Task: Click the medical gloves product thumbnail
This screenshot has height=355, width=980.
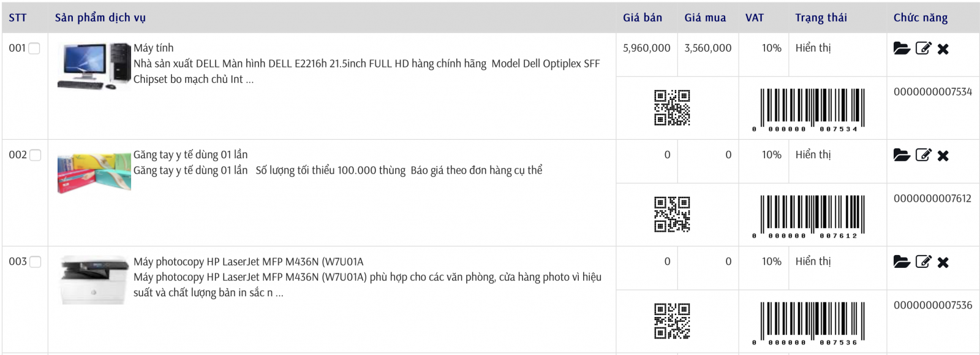Action: click(94, 173)
